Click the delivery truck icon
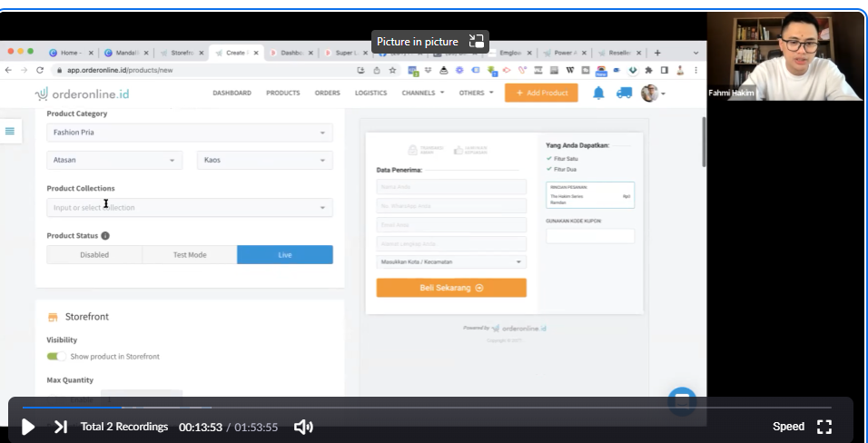The image size is (868, 443). (x=624, y=93)
